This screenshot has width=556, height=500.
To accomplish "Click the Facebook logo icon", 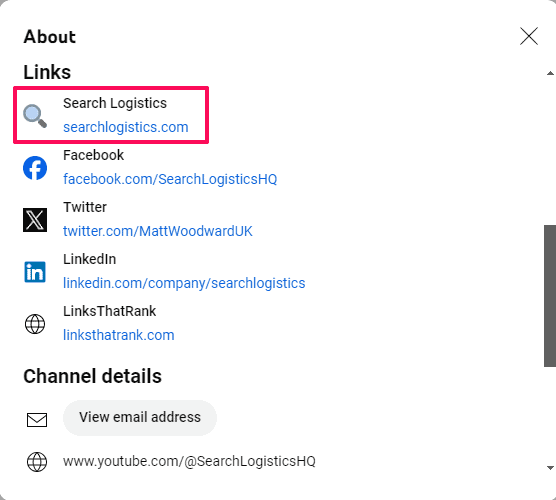I will click(35, 168).
